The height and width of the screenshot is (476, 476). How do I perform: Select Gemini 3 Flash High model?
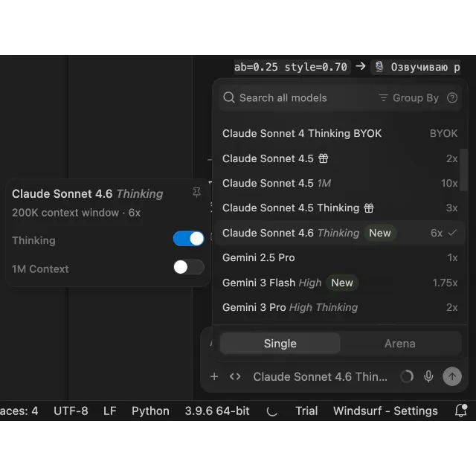340,283
